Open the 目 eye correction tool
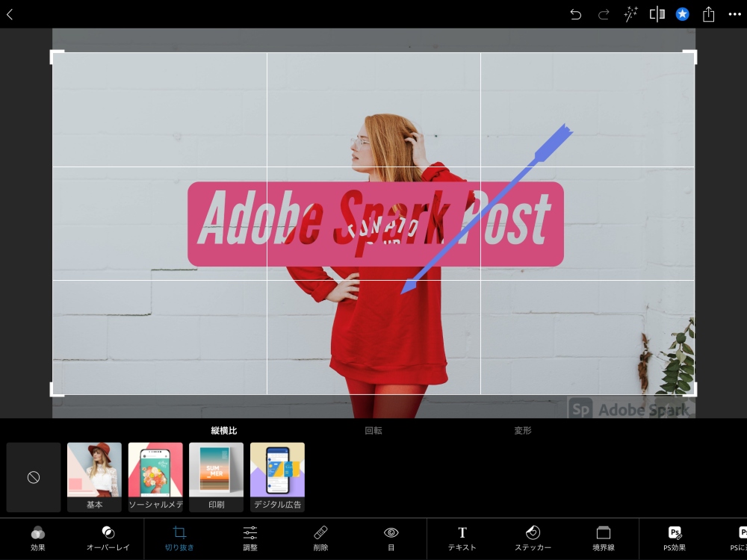Screen dimensions: 747x560 pos(391,538)
